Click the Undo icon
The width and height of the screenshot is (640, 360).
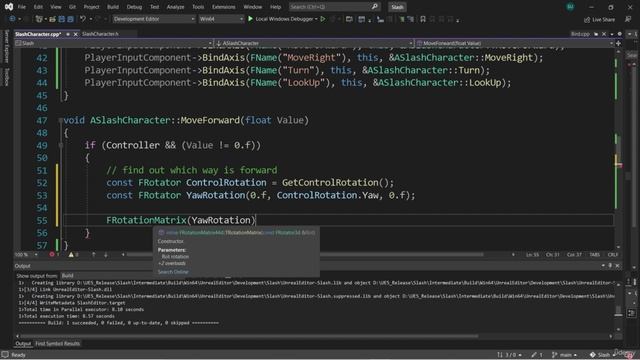pyautogui.click(x=83, y=19)
